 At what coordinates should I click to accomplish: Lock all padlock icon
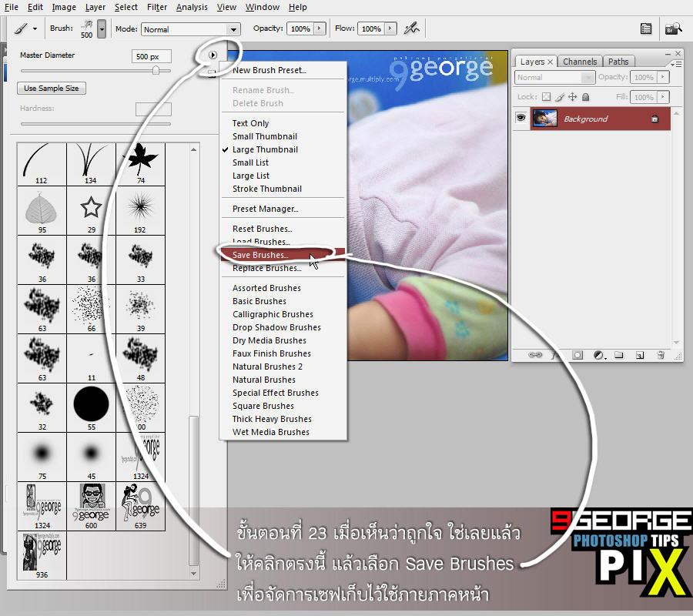pyautogui.click(x=586, y=97)
